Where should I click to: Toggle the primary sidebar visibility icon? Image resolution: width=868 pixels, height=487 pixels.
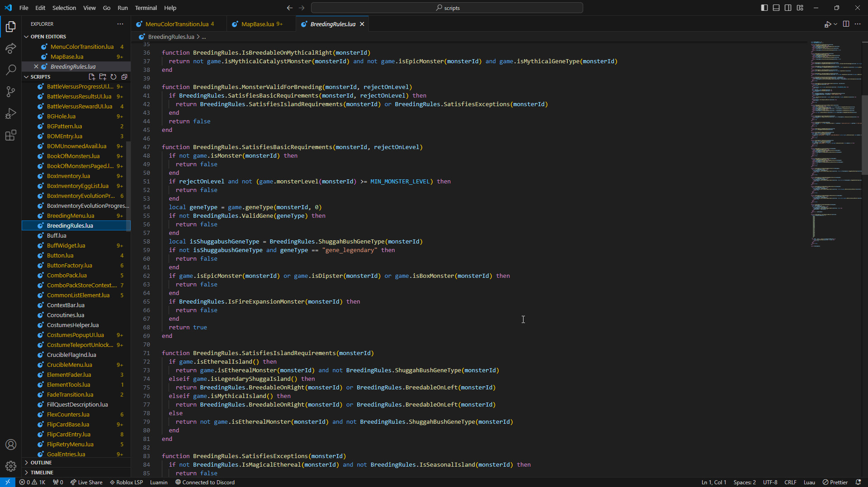pyautogui.click(x=764, y=8)
